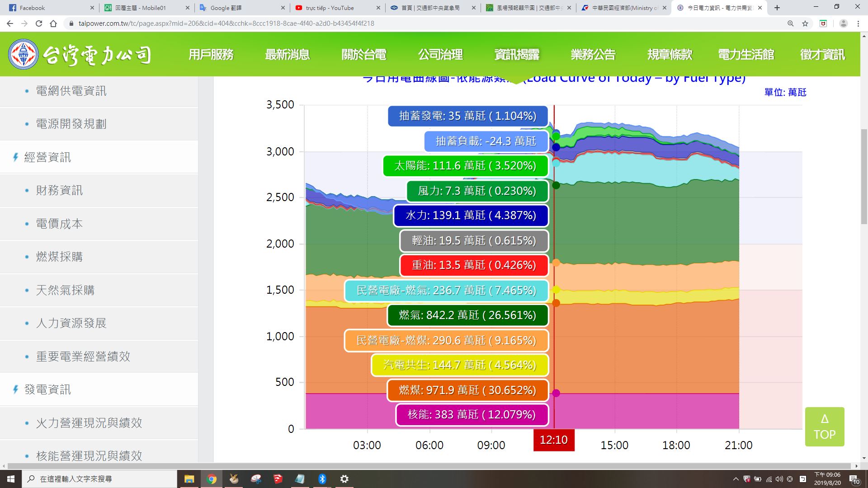Switch to the 中央氣象局 首頁 tab
This screenshot has width=868, height=488.
pos(433,8)
